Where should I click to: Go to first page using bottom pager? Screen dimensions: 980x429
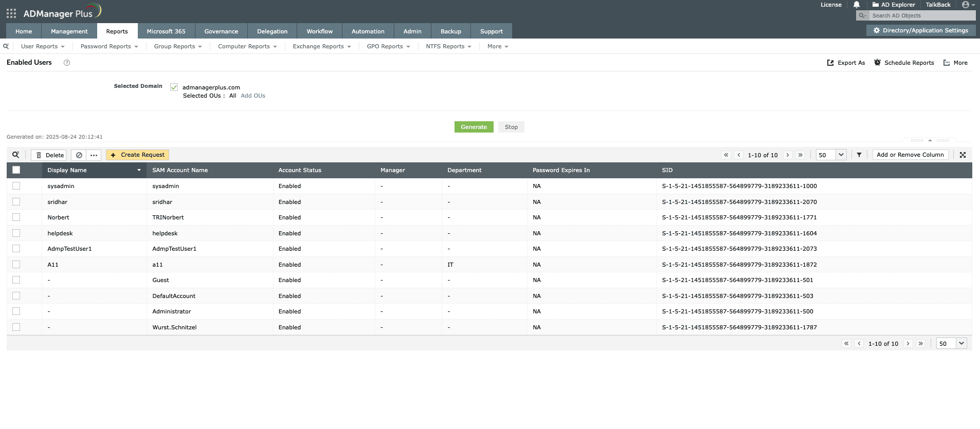[846, 344]
